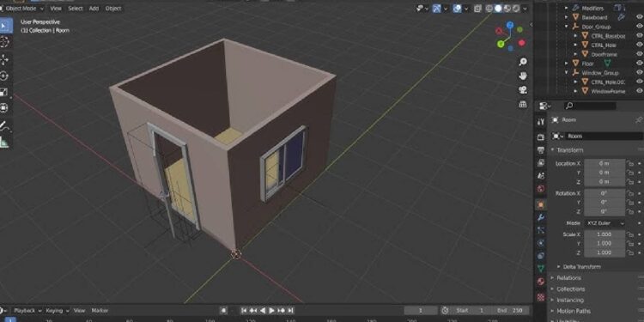Open the Object Mode dropdown

[23, 9]
